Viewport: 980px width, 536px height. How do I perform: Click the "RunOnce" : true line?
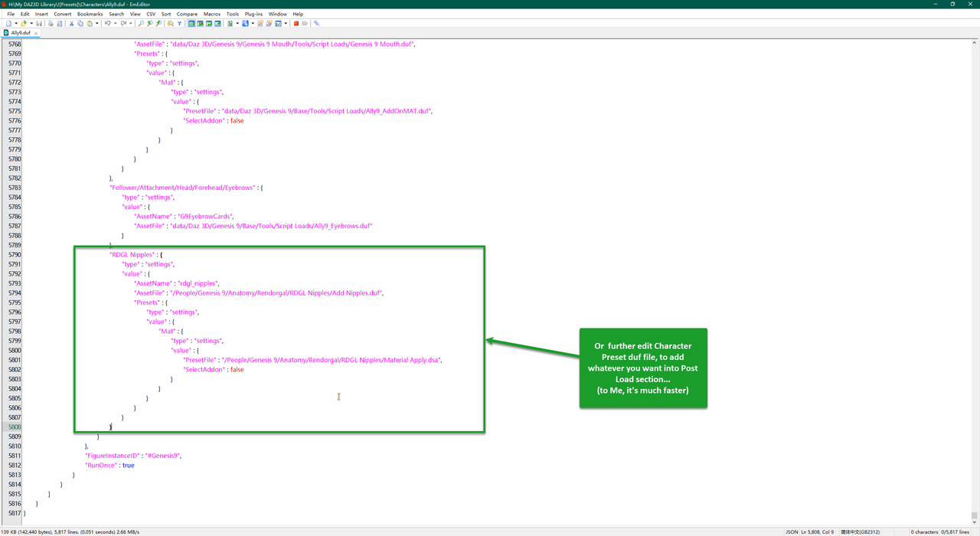109,465
